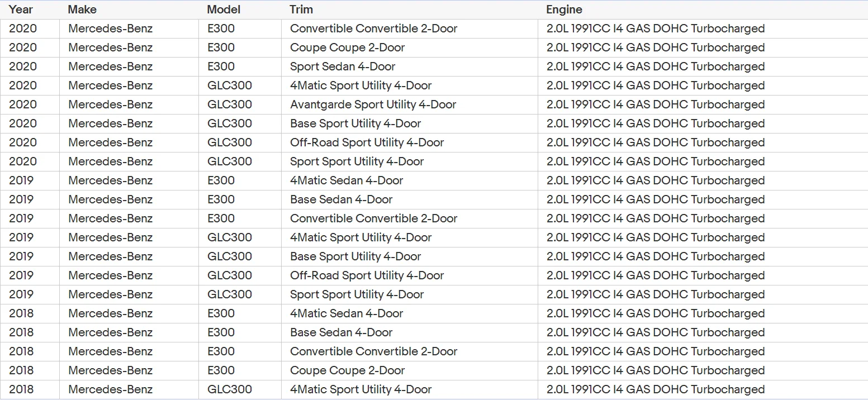
Task: Select the Sport Sedan 4-Door trim cell
Action: click(x=342, y=66)
